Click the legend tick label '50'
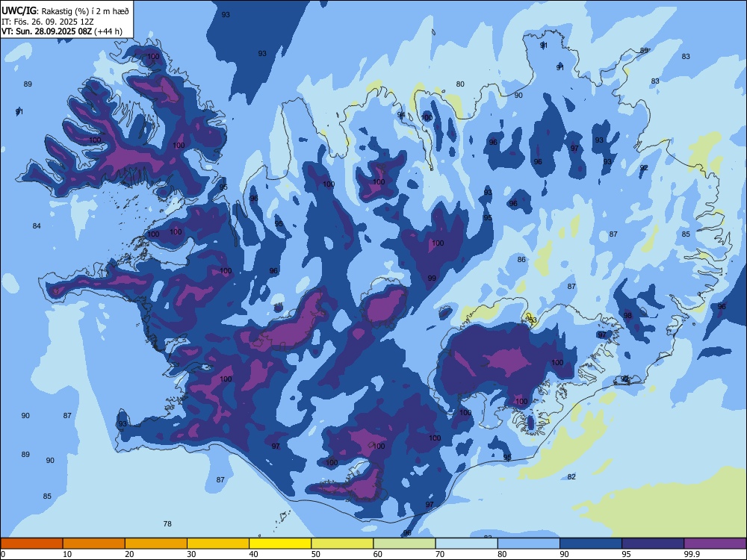Screen dimensions: 747x560 [316, 554]
